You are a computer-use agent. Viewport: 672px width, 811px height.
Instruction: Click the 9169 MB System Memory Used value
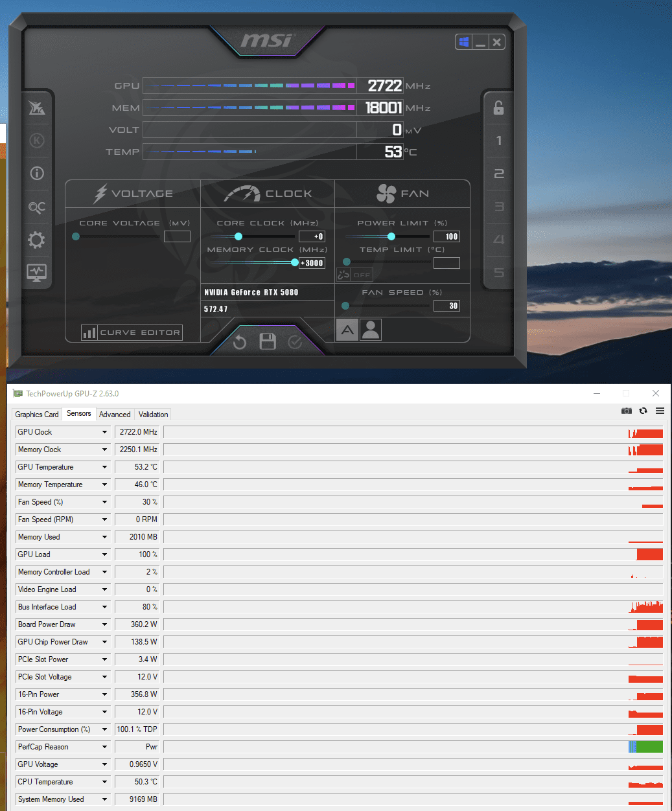(x=137, y=799)
